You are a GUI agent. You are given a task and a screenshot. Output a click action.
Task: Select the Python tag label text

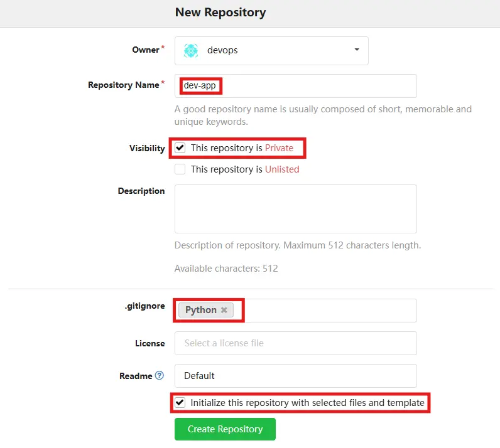click(x=200, y=310)
